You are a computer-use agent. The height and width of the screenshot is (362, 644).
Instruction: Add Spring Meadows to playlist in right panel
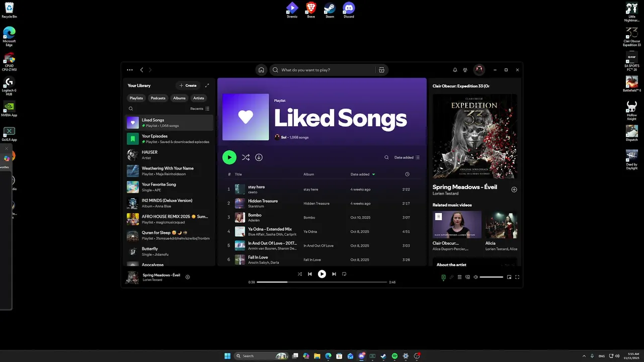pyautogui.click(x=514, y=190)
